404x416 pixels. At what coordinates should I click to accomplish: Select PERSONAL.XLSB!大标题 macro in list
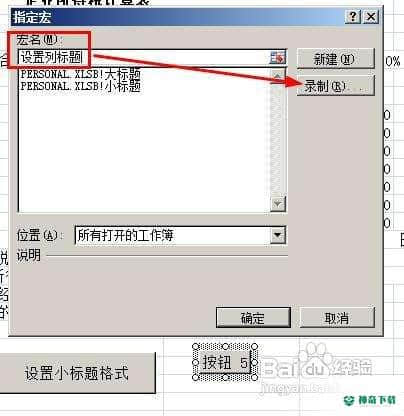pos(81,74)
